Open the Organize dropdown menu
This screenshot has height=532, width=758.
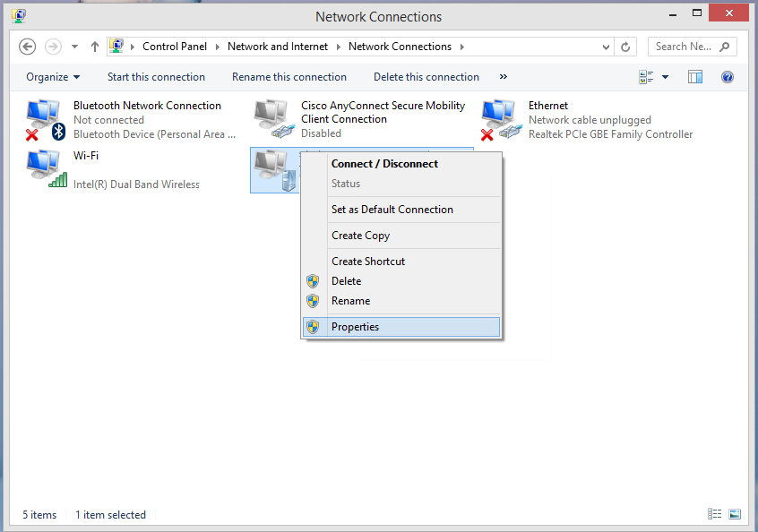pyautogui.click(x=53, y=77)
